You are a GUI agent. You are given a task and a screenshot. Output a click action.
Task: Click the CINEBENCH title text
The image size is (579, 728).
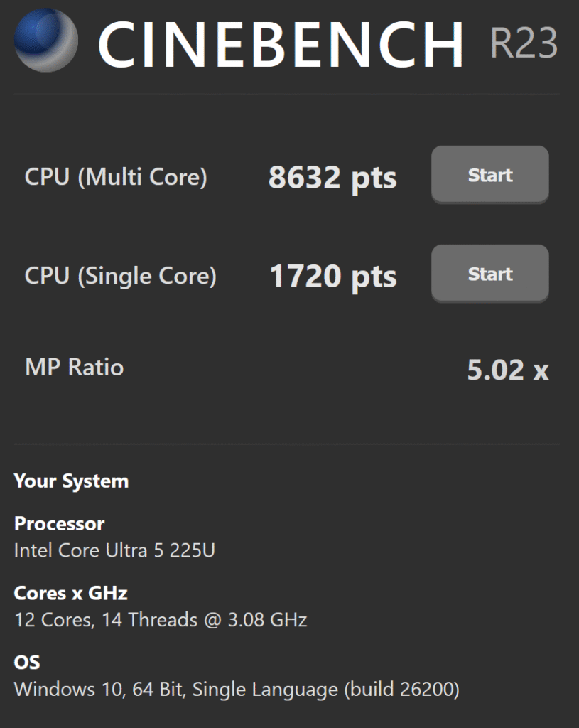click(281, 44)
